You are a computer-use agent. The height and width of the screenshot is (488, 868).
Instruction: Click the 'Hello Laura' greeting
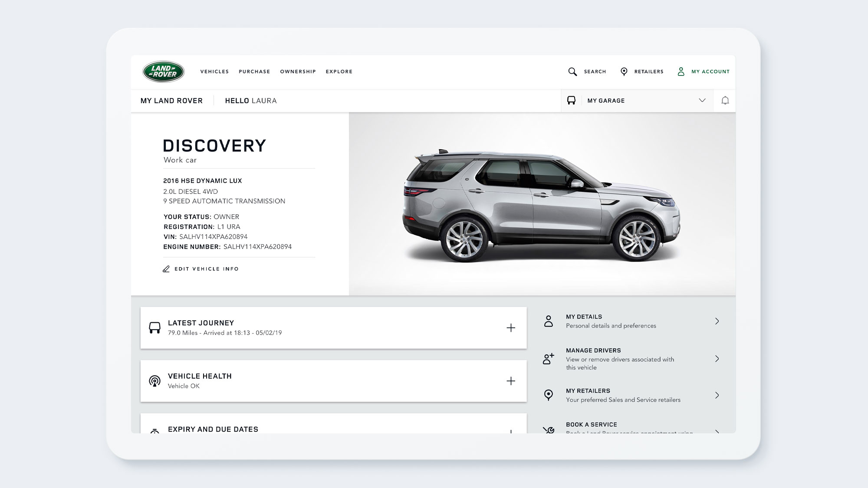pyautogui.click(x=251, y=101)
